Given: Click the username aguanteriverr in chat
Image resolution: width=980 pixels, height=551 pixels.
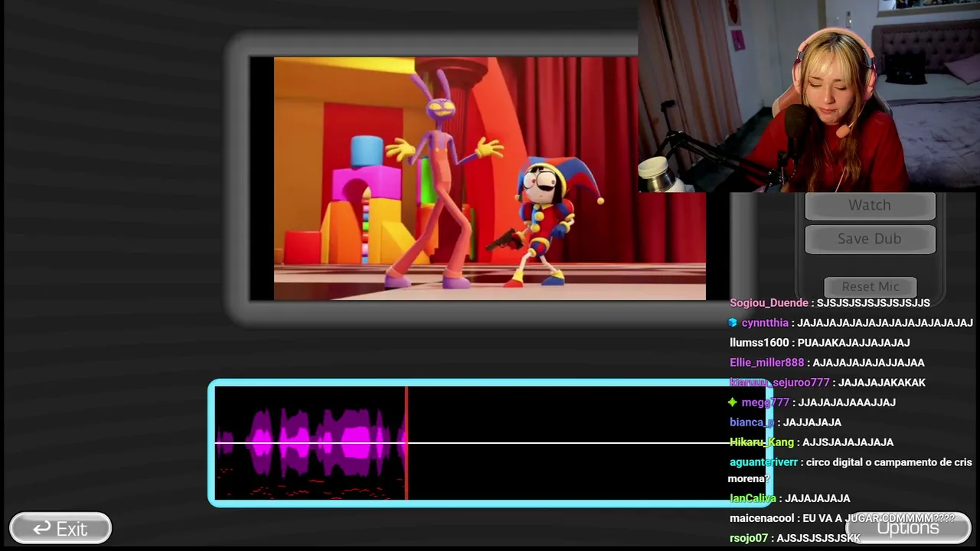Looking at the screenshot, I should 763,462.
